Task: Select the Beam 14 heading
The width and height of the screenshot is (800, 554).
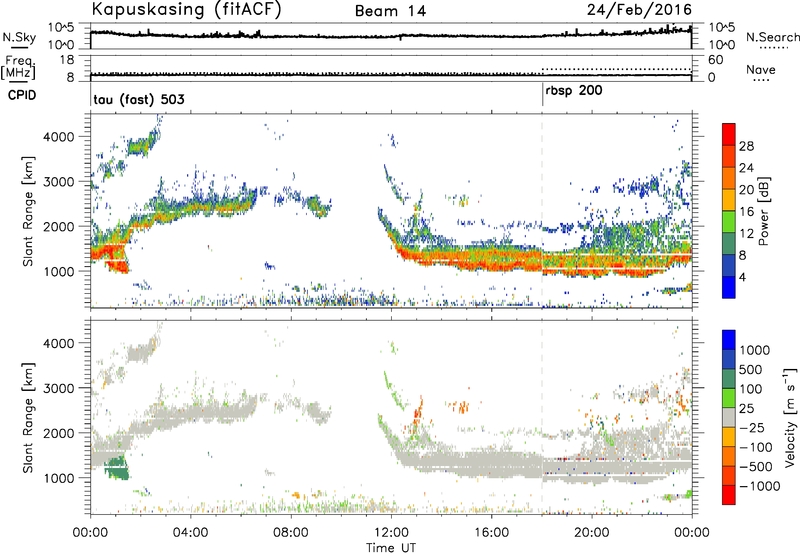Action: coord(390,11)
